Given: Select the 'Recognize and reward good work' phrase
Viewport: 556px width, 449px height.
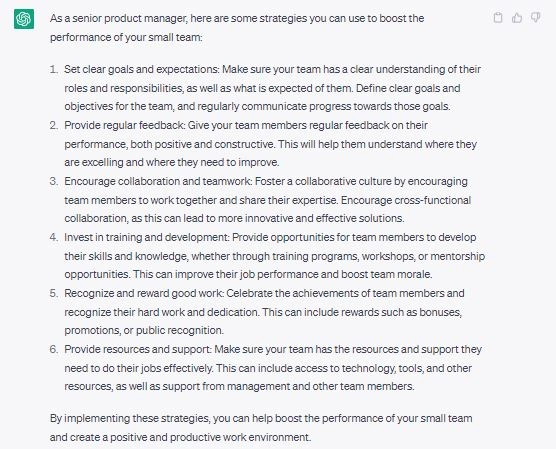Looking at the screenshot, I should pyautogui.click(x=144, y=293).
